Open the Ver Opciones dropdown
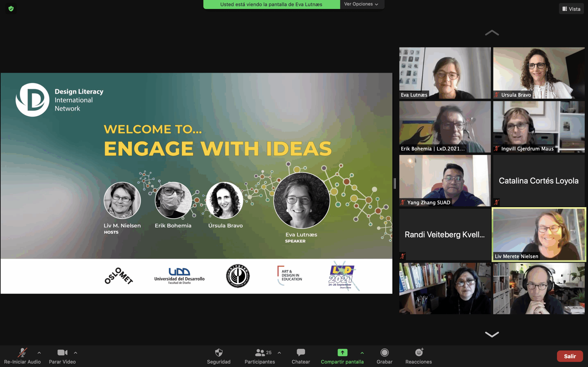The image size is (588, 367). [x=361, y=4]
